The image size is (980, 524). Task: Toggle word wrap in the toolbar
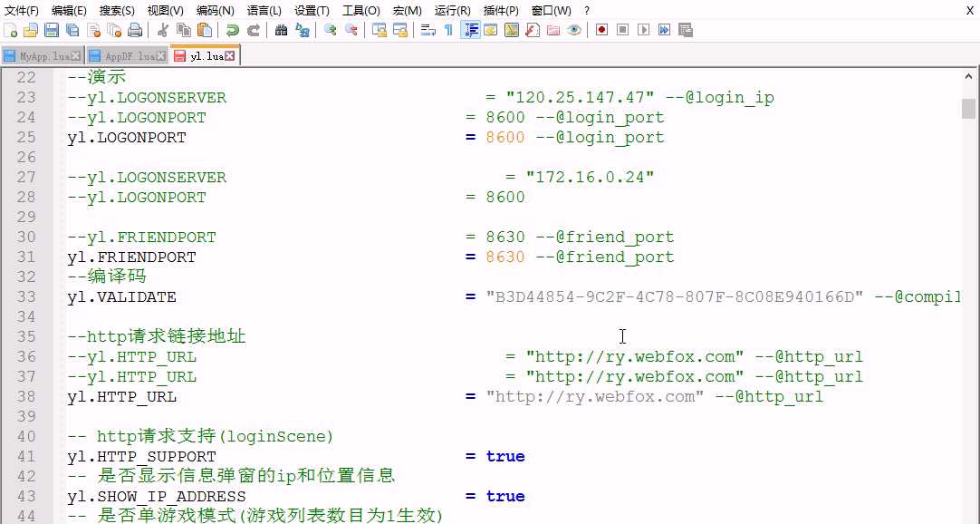point(428,30)
